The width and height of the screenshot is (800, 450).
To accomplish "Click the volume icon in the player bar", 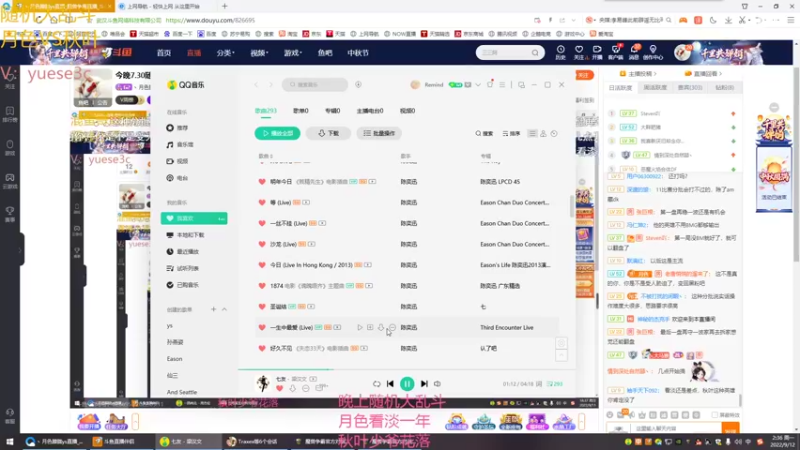I will click(437, 384).
